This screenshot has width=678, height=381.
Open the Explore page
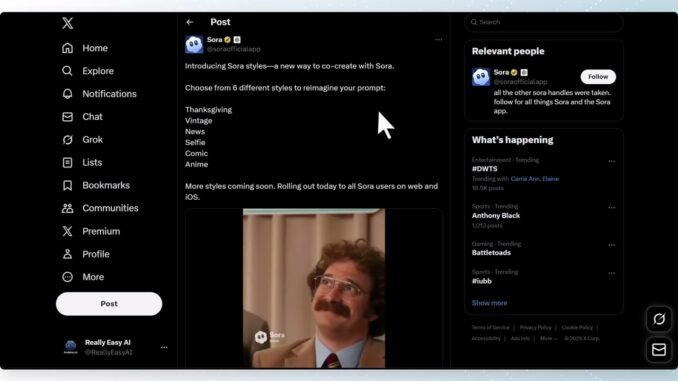[88, 71]
